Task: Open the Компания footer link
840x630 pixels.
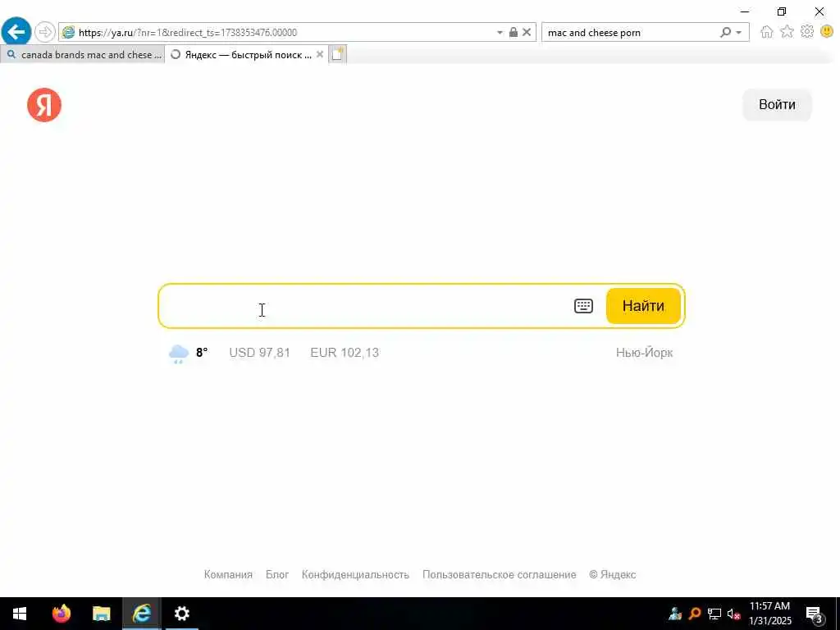Action: [228, 574]
